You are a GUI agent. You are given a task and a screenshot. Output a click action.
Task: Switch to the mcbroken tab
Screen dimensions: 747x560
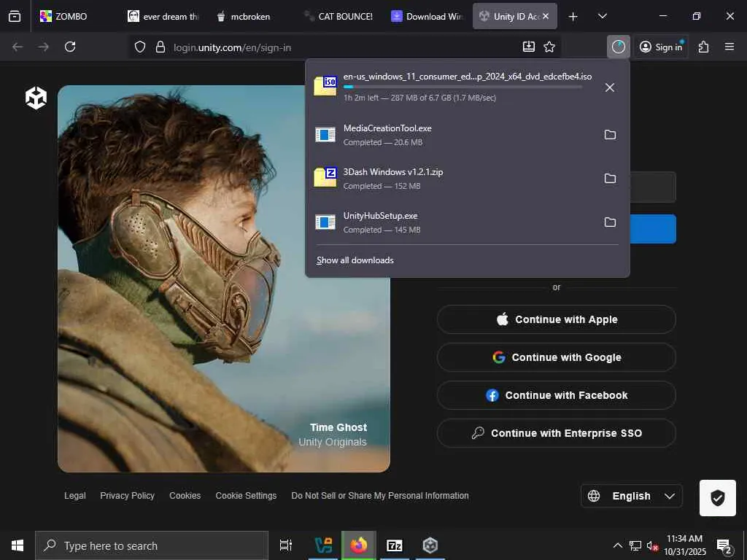[x=250, y=16]
